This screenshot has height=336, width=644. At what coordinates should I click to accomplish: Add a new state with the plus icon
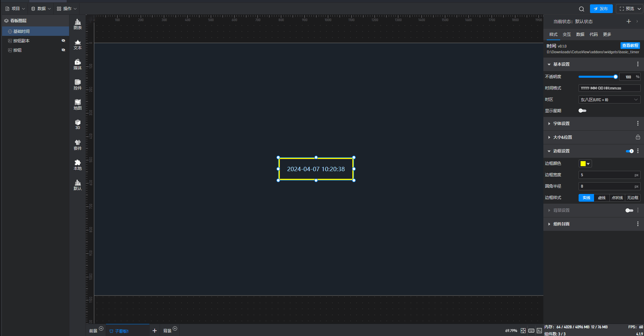(x=629, y=21)
